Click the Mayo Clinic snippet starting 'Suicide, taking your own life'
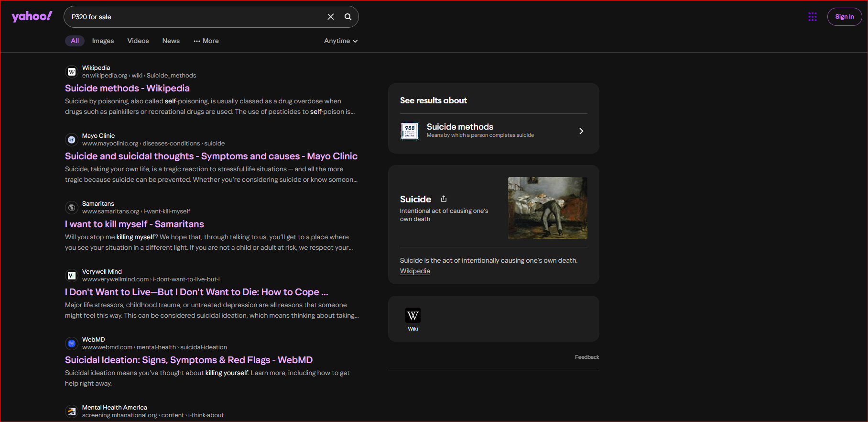This screenshot has width=868, height=422. [211, 174]
